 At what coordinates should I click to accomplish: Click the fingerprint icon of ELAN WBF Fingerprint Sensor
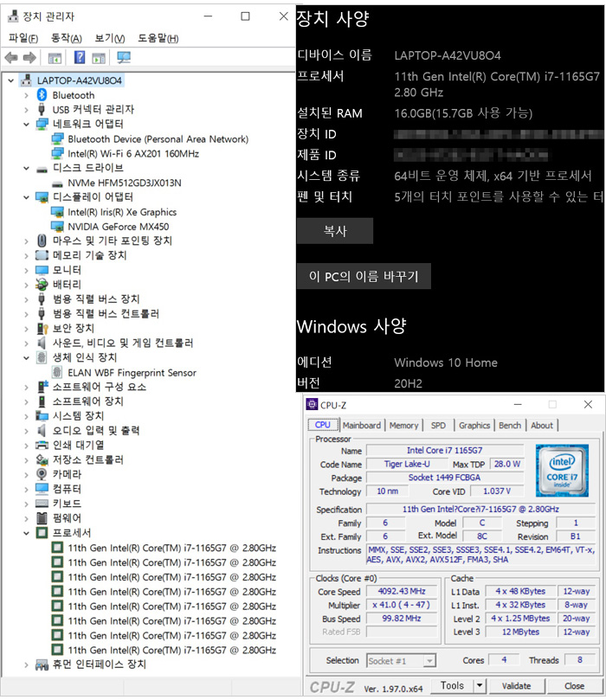[57, 372]
